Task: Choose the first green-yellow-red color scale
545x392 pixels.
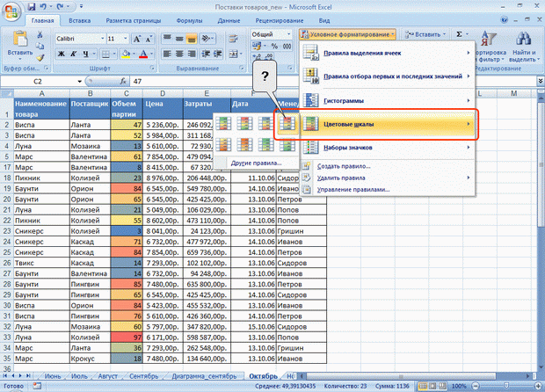Action: [x=223, y=123]
